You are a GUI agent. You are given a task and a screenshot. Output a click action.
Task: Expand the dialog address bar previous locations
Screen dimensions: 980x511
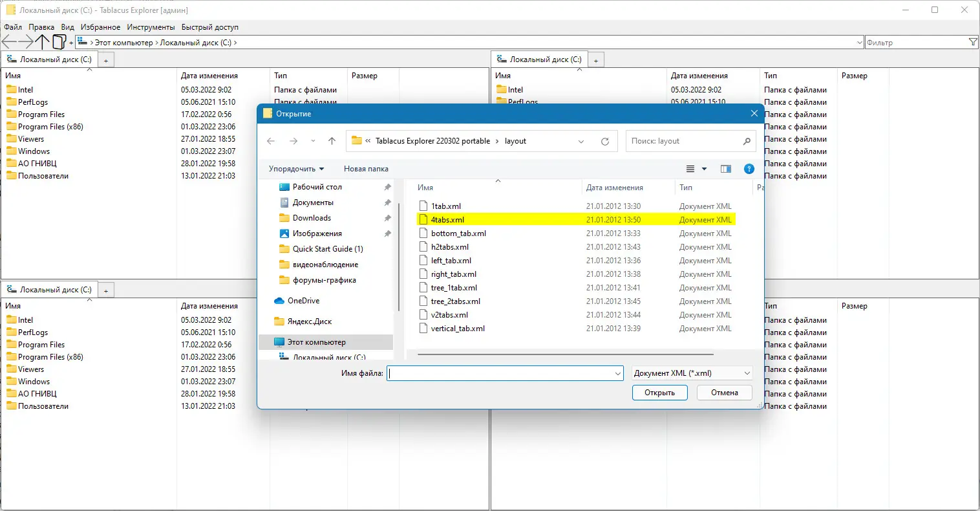tap(581, 141)
